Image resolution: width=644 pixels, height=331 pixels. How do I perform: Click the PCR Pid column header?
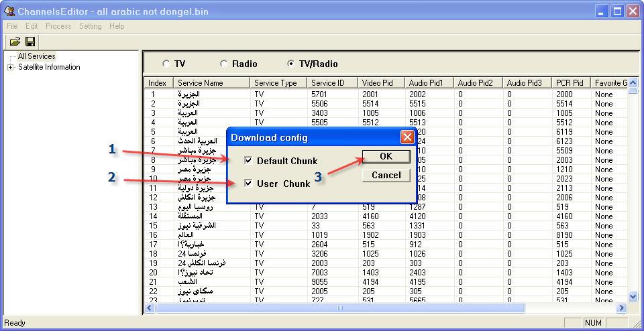coord(570,83)
